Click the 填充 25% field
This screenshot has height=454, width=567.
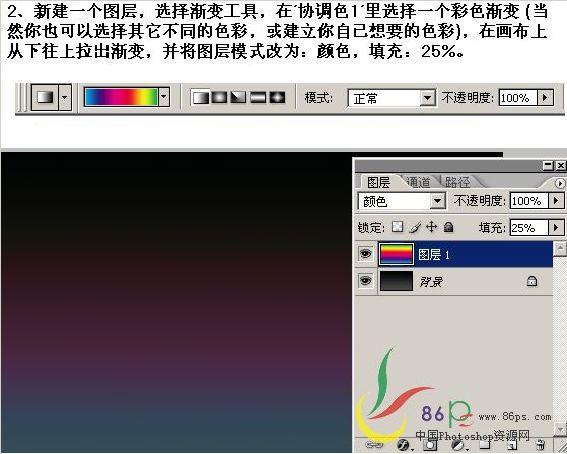(529, 228)
